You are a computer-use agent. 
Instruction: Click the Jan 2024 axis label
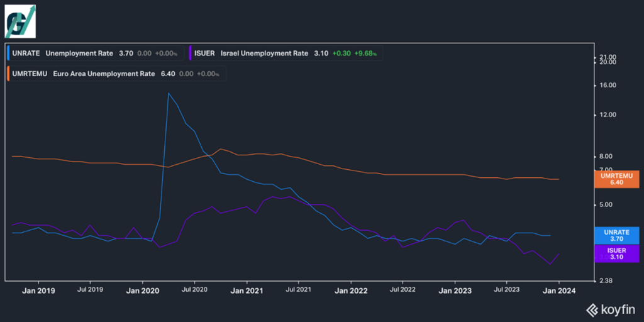coord(558,291)
